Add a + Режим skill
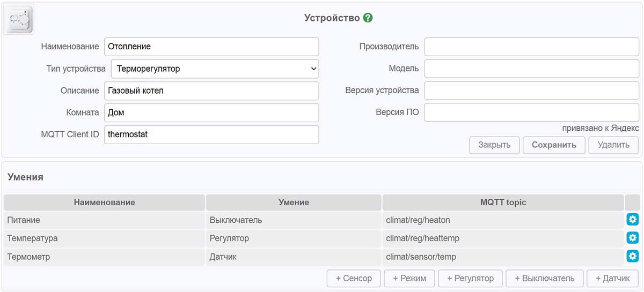 pos(409,279)
